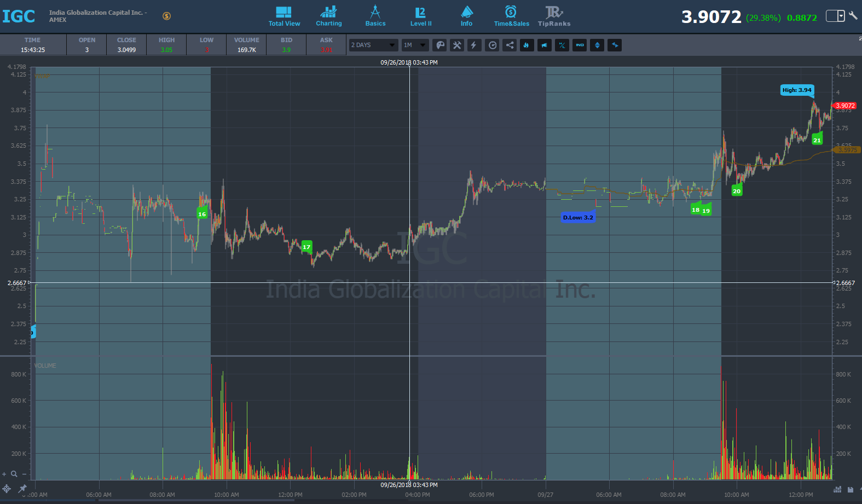Open settings via the wrench icon
This screenshot has height=504, width=862.
click(x=853, y=15)
